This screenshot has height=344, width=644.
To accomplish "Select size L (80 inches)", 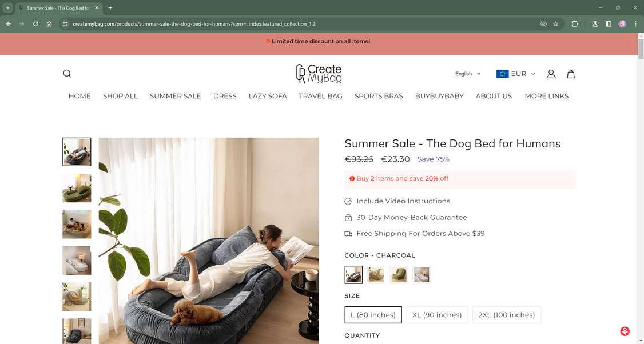I will (373, 315).
